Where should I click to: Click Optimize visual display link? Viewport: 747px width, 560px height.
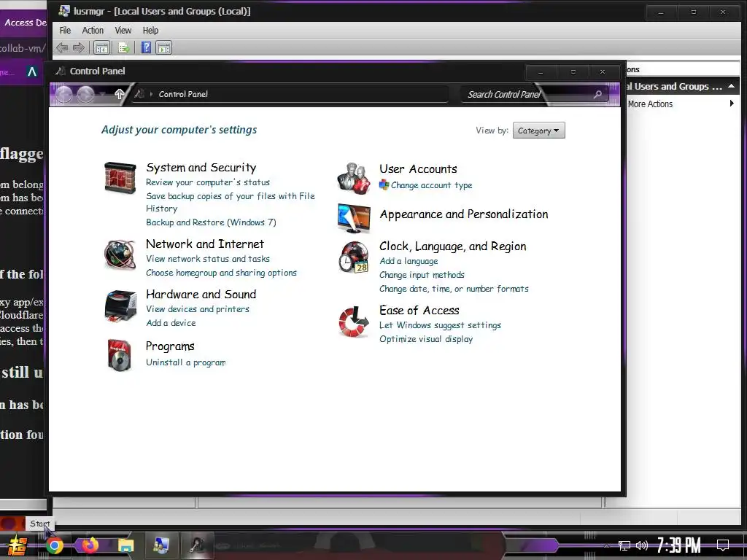click(426, 339)
